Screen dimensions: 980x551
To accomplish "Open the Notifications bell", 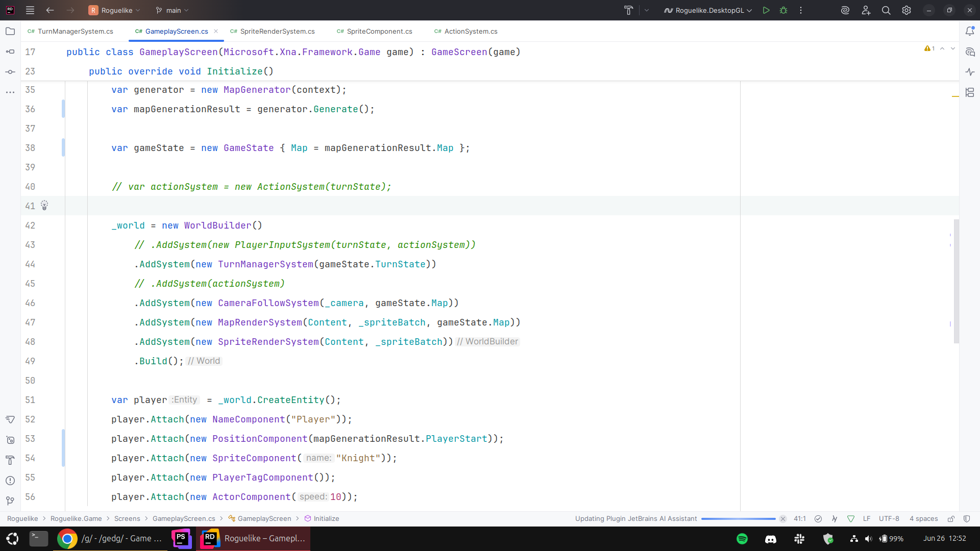I will [x=970, y=31].
